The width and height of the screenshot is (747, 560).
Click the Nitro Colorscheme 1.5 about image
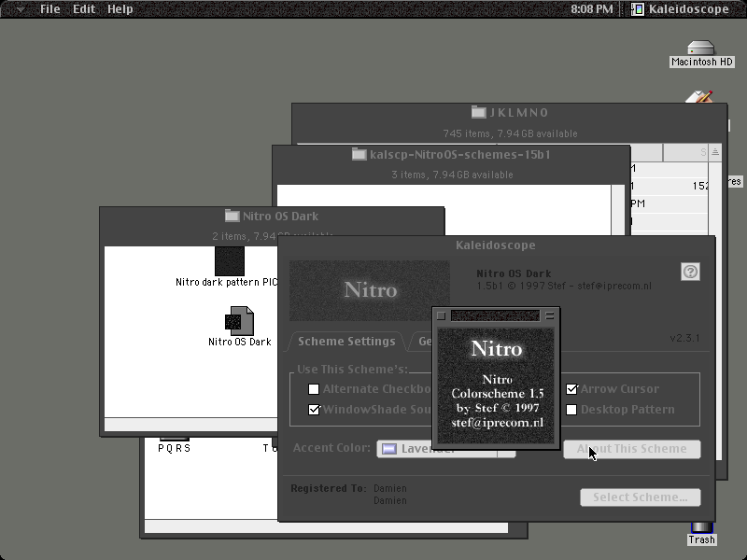tap(496, 386)
